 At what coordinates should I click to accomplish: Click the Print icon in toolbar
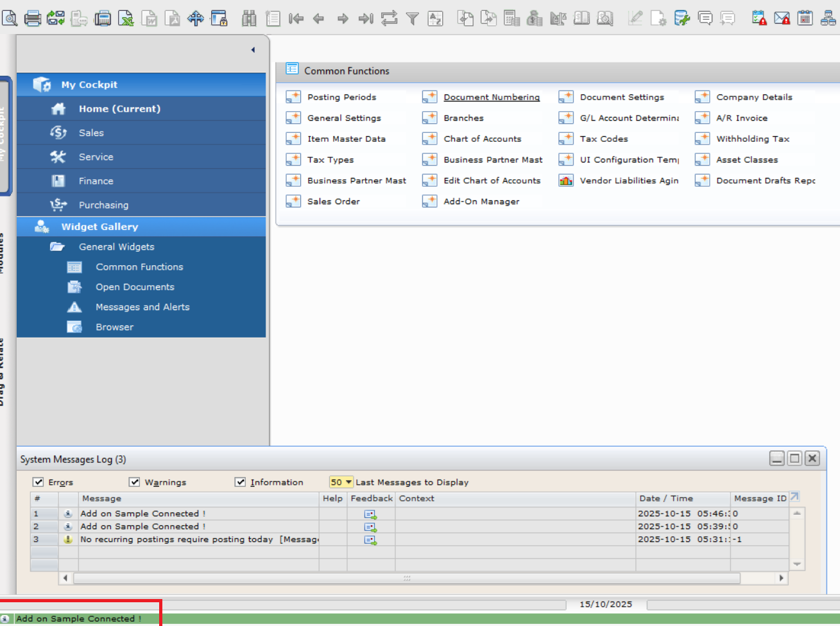[x=33, y=19]
